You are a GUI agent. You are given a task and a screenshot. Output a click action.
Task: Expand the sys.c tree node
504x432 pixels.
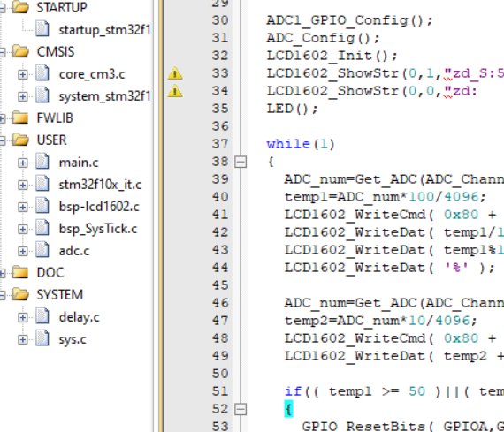pyautogui.click(x=22, y=339)
